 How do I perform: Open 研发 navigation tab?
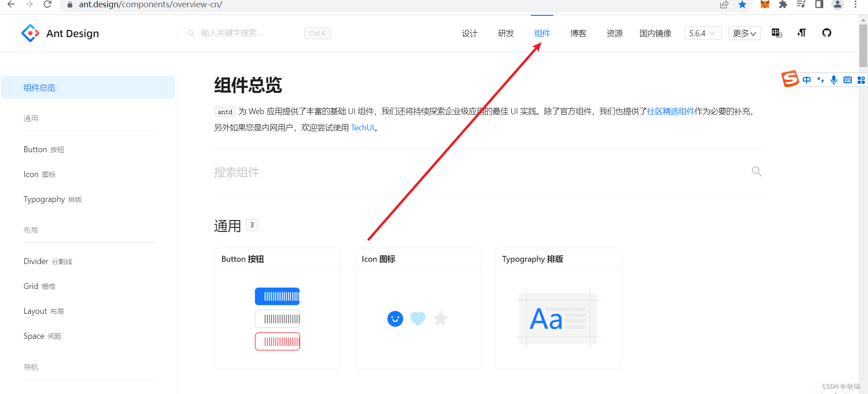[x=506, y=33]
